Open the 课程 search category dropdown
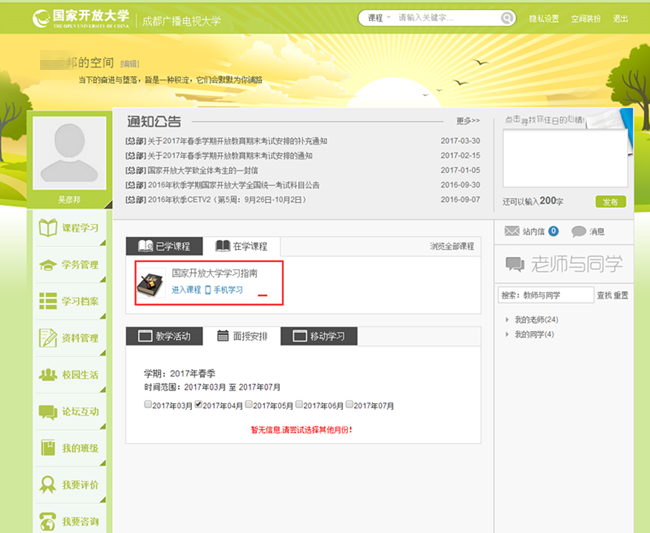650x533 pixels. [x=379, y=18]
